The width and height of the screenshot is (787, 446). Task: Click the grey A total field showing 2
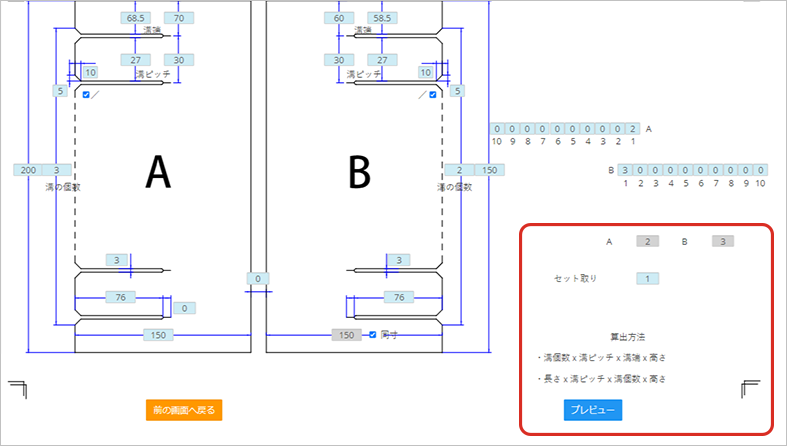647,241
